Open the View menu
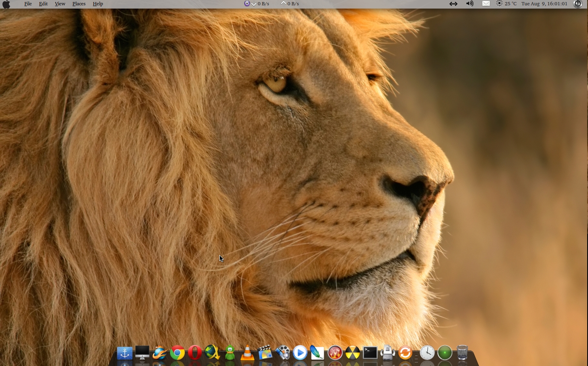This screenshot has height=366, width=588. 60,4
